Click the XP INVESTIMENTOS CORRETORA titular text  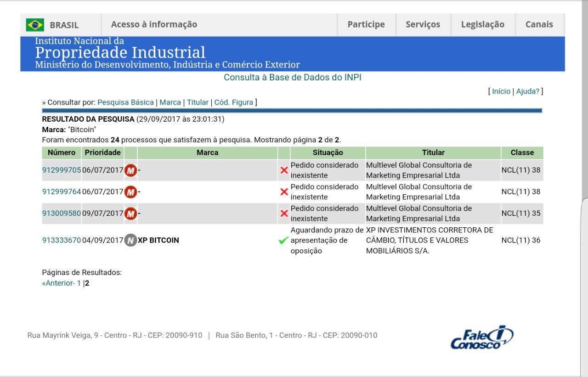(x=430, y=240)
